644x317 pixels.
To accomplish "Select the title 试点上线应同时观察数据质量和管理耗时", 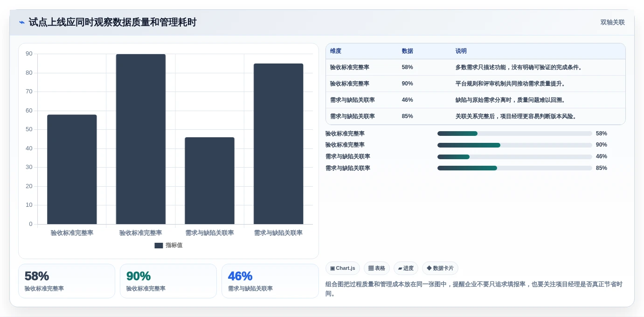I will pyautogui.click(x=113, y=22).
